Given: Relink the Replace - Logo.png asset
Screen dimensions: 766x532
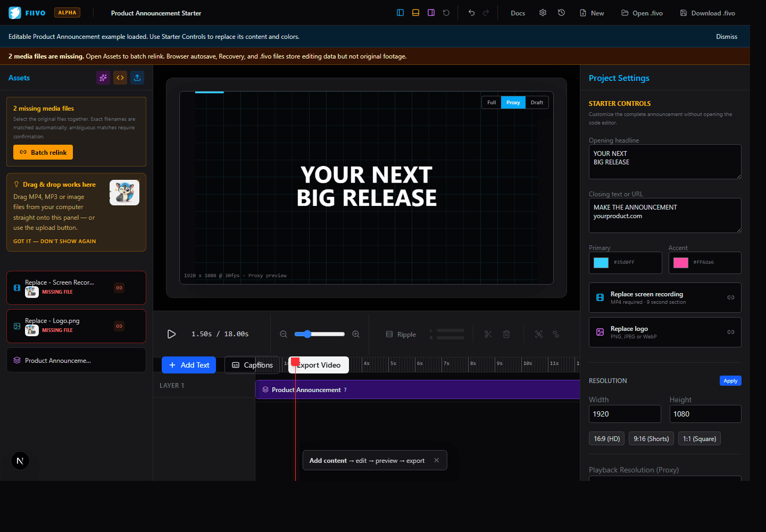Looking at the screenshot, I should (x=119, y=326).
